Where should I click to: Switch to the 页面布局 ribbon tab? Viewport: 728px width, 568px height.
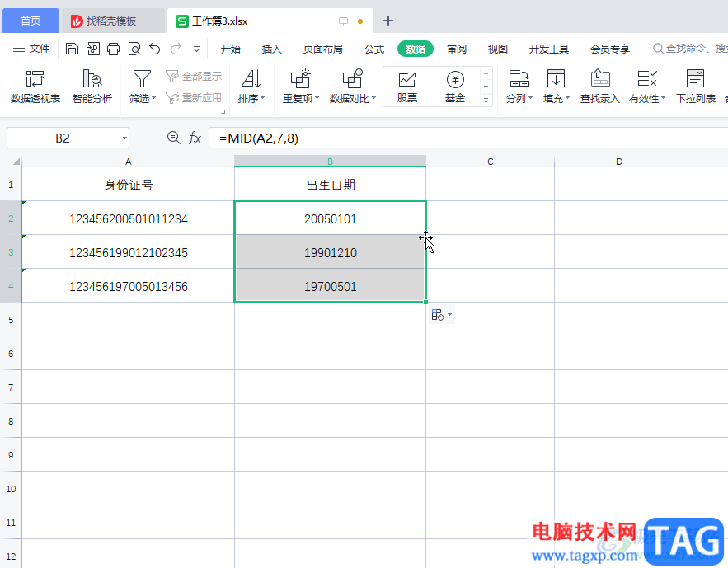[323, 49]
